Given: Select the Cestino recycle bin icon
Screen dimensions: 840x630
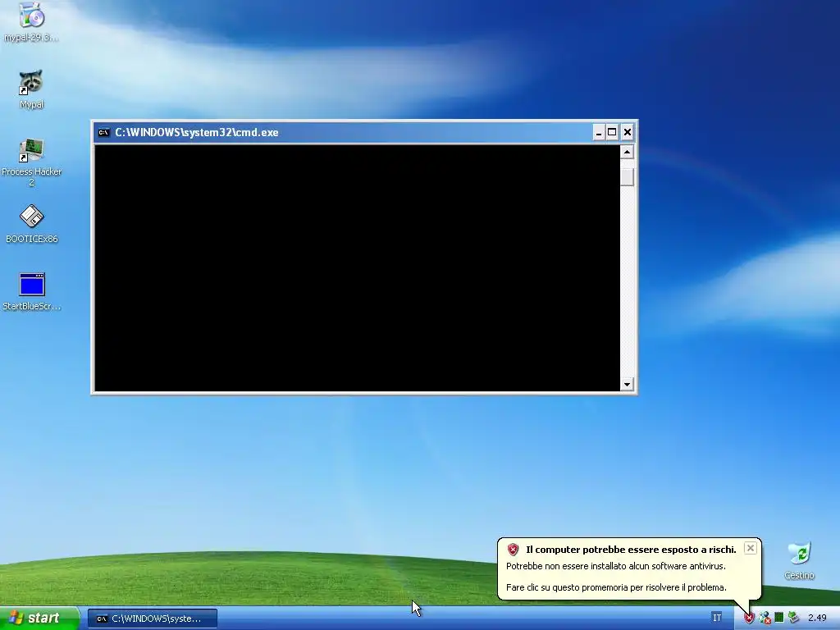Looking at the screenshot, I should pos(800,554).
